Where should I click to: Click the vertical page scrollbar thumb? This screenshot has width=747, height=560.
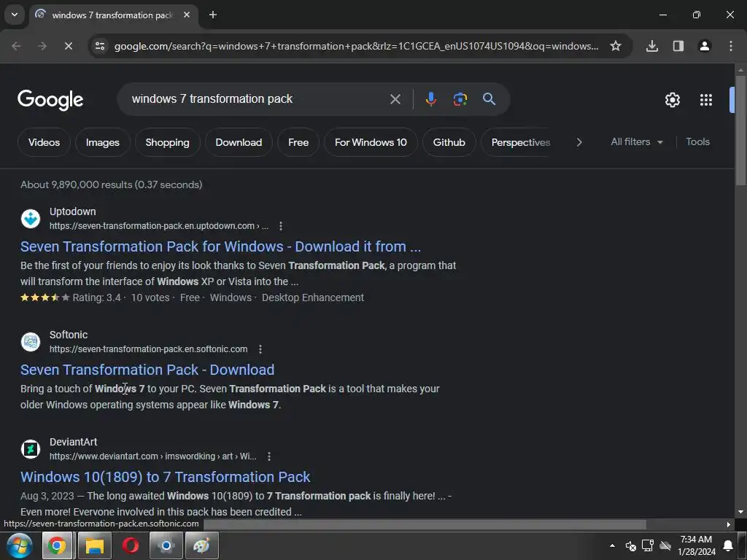[740, 130]
